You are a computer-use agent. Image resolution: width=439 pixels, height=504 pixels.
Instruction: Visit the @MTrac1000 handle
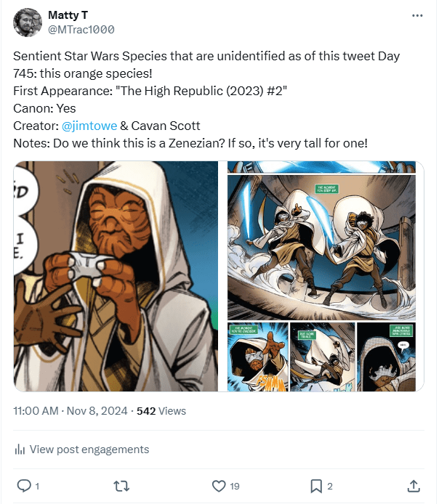[81, 30]
